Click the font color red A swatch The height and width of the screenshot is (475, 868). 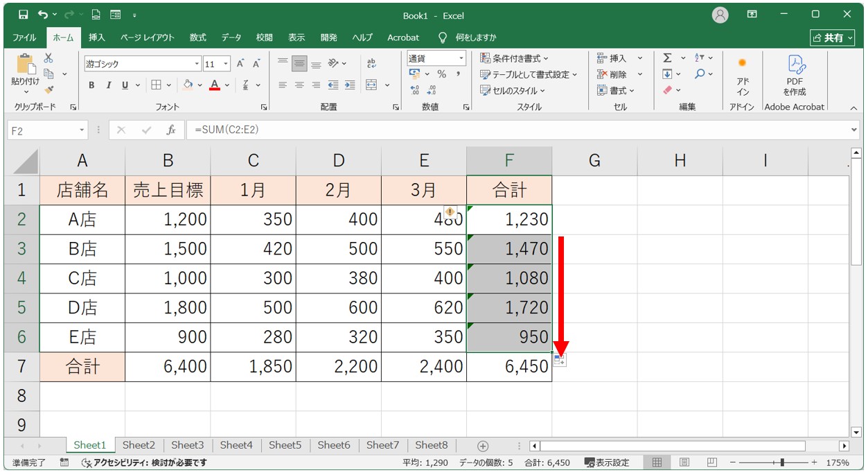pyautogui.click(x=215, y=85)
